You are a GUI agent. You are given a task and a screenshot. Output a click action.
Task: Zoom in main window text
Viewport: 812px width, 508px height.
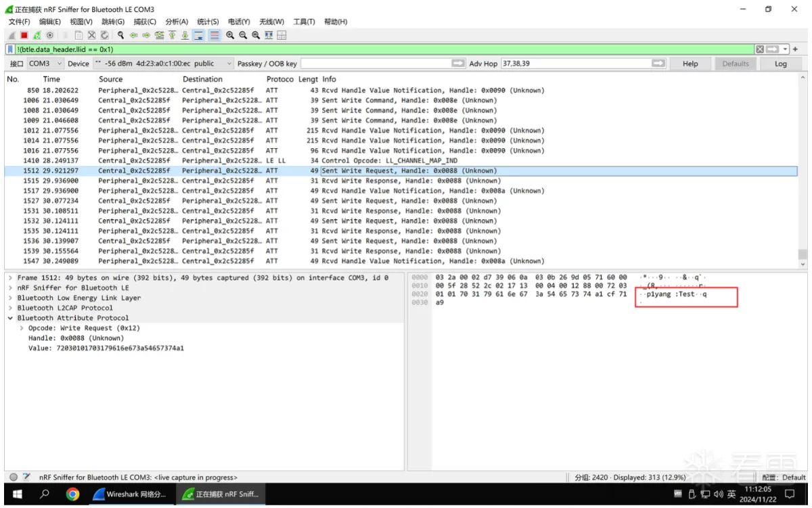(230, 35)
